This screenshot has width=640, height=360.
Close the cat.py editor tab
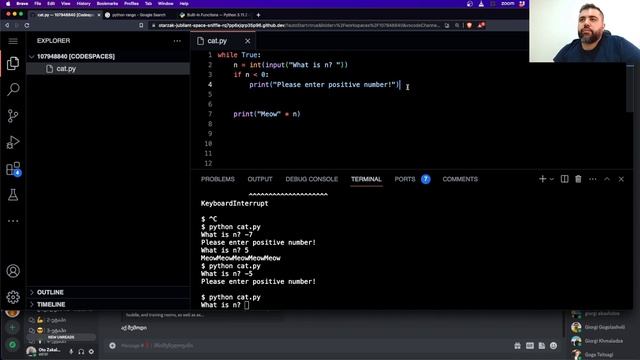[x=247, y=41]
